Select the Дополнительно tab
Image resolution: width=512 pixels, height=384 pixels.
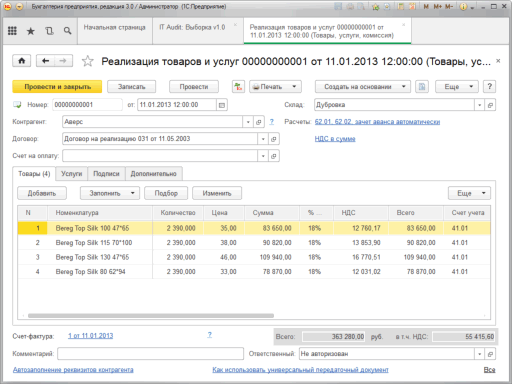pos(153,174)
